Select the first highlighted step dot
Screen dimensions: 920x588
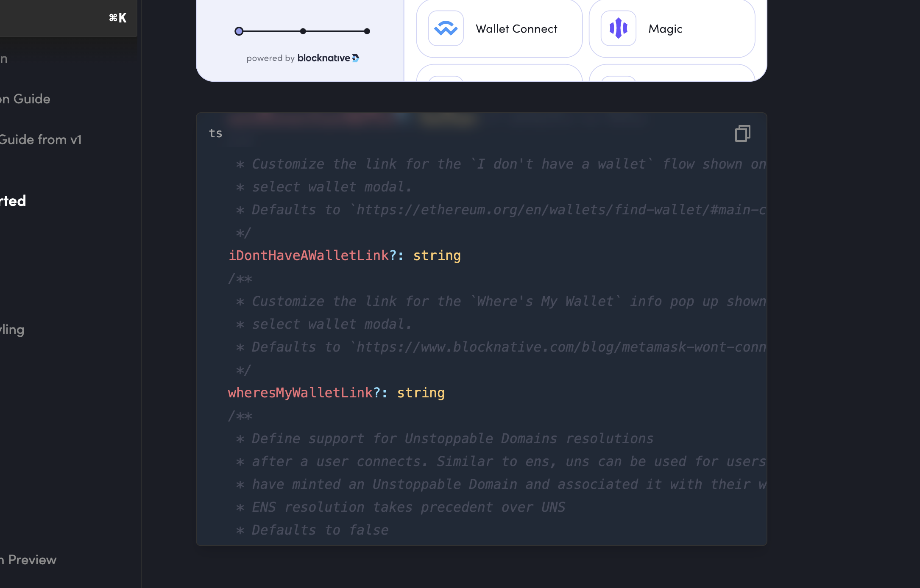point(239,31)
